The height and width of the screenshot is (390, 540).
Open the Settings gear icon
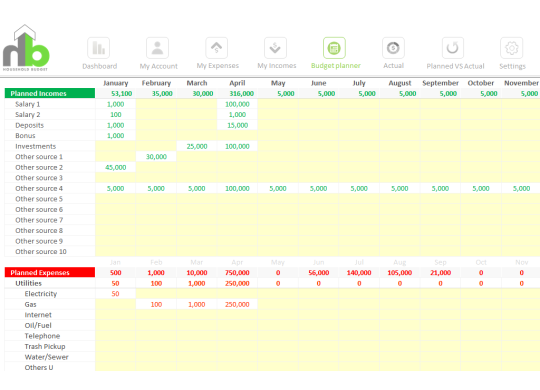[511, 48]
